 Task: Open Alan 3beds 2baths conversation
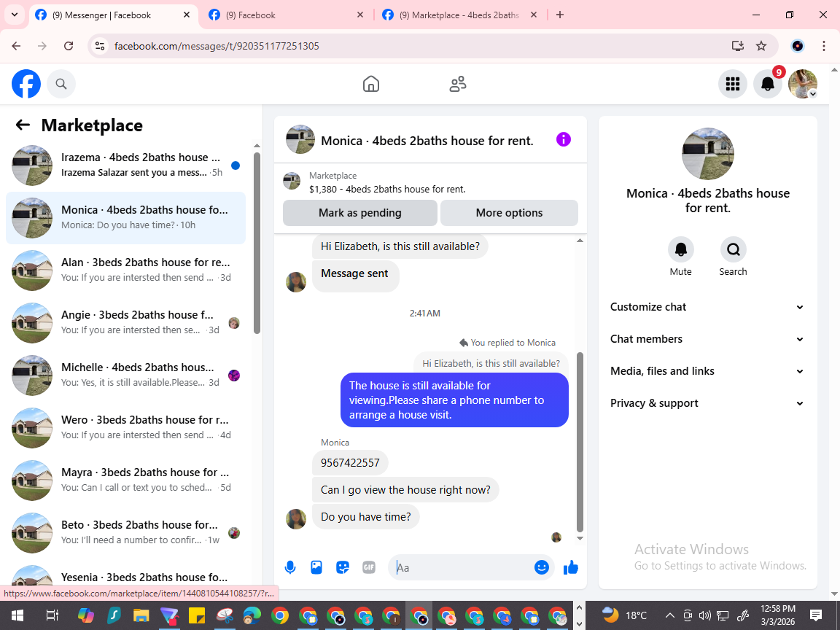[x=126, y=270]
